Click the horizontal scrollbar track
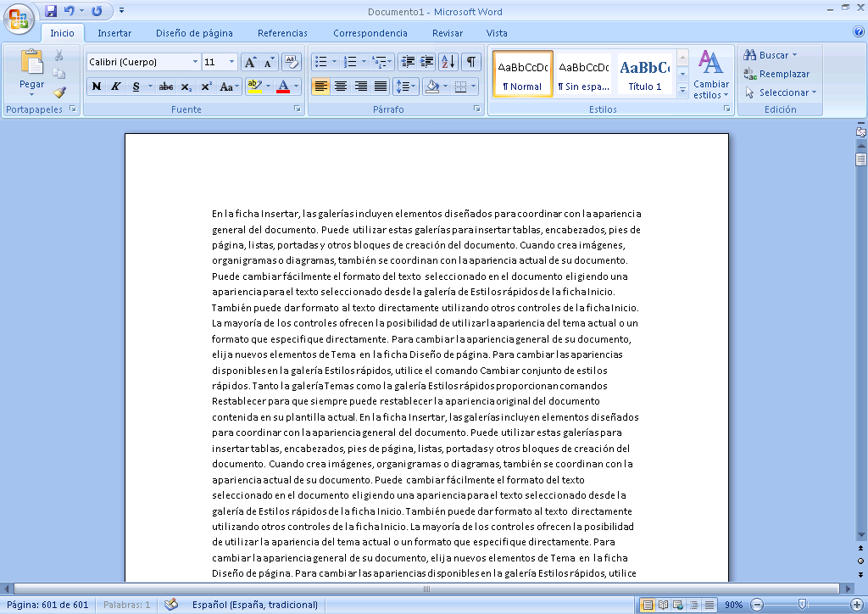868x614 pixels. click(x=426, y=589)
